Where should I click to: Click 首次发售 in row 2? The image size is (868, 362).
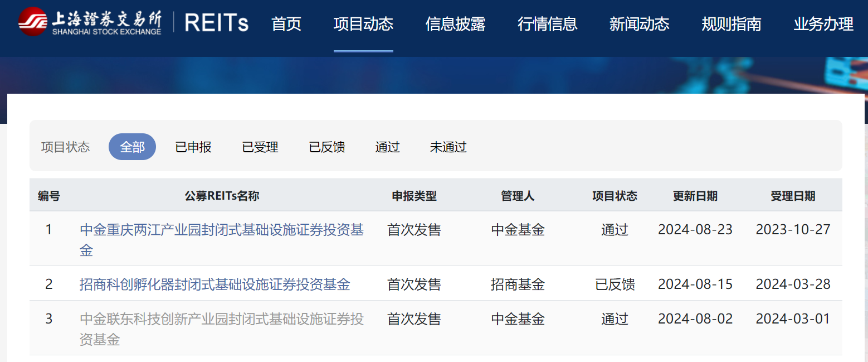[414, 284]
